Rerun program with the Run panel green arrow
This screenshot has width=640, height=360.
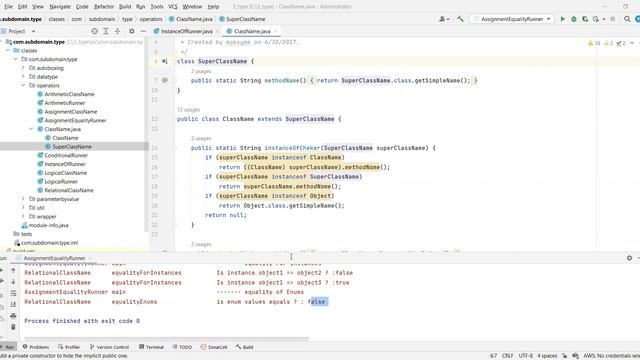2,271
